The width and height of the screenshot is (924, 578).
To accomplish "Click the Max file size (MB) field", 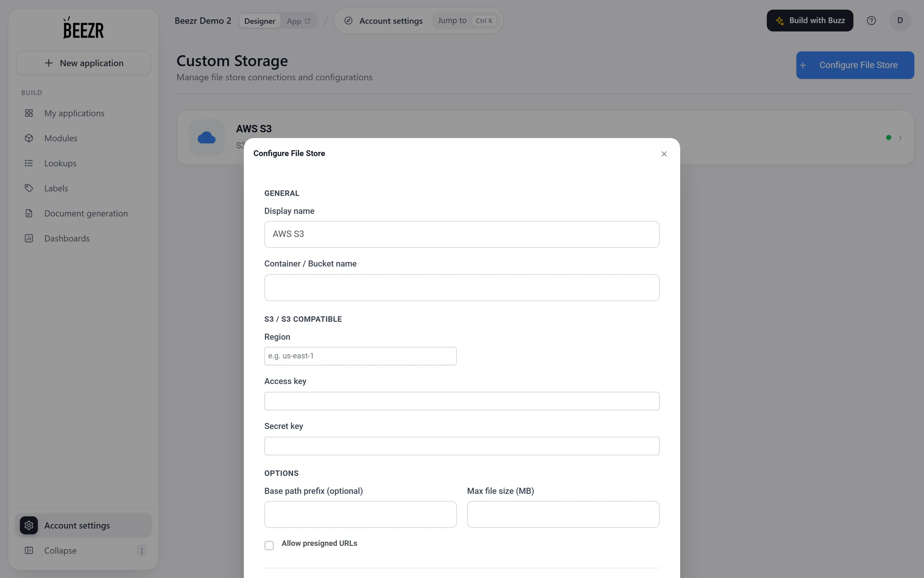I will click(x=563, y=514).
